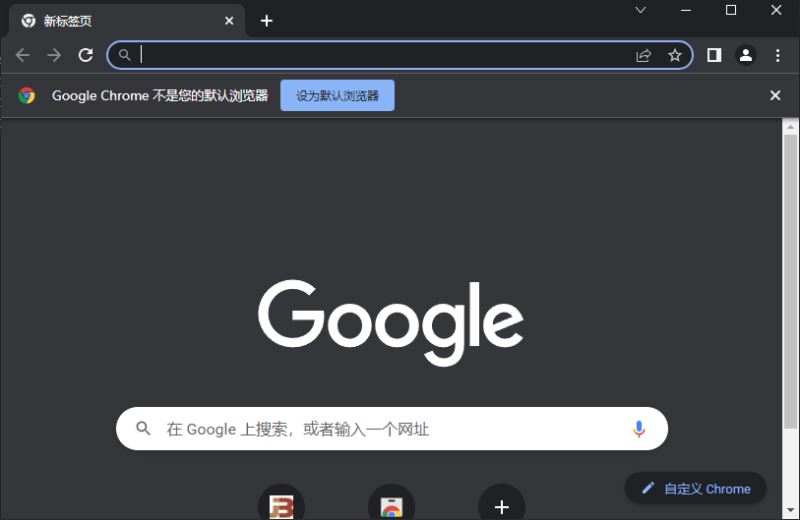Open Chrome's three-dot menu
800x520 pixels.
(x=778, y=55)
